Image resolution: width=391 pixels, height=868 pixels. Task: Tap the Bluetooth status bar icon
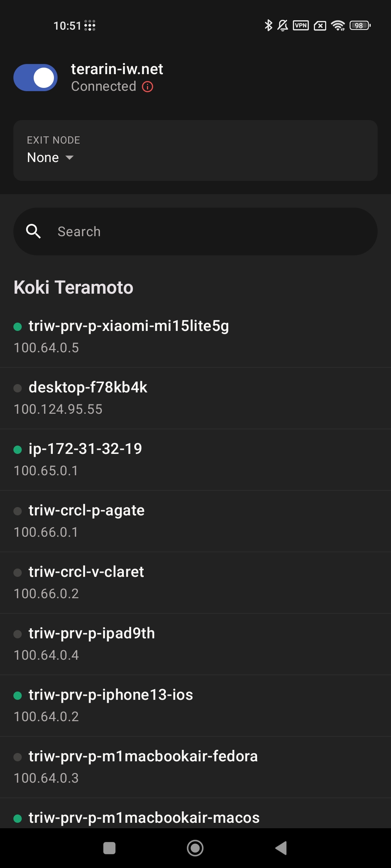point(268,25)
